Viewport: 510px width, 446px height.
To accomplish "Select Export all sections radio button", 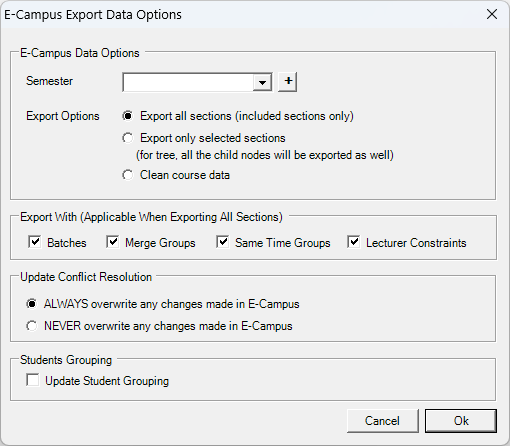I will tap(128, 116).
